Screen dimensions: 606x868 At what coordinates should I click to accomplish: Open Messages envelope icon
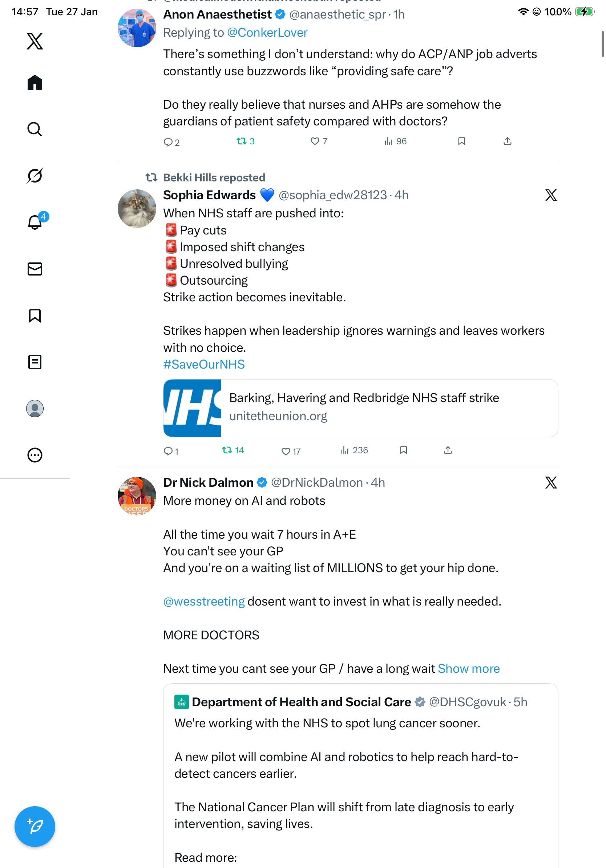coord(35,269)
